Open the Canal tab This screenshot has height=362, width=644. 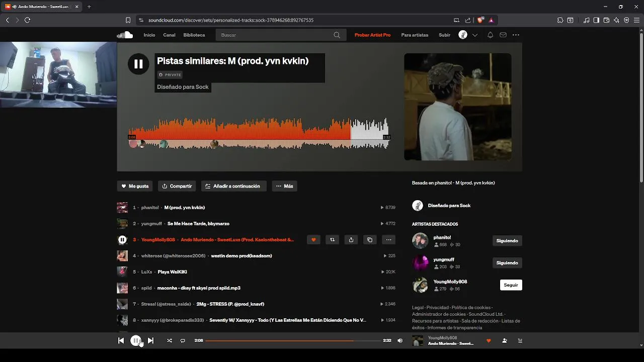pyautogui.click(x=169, y=35)
